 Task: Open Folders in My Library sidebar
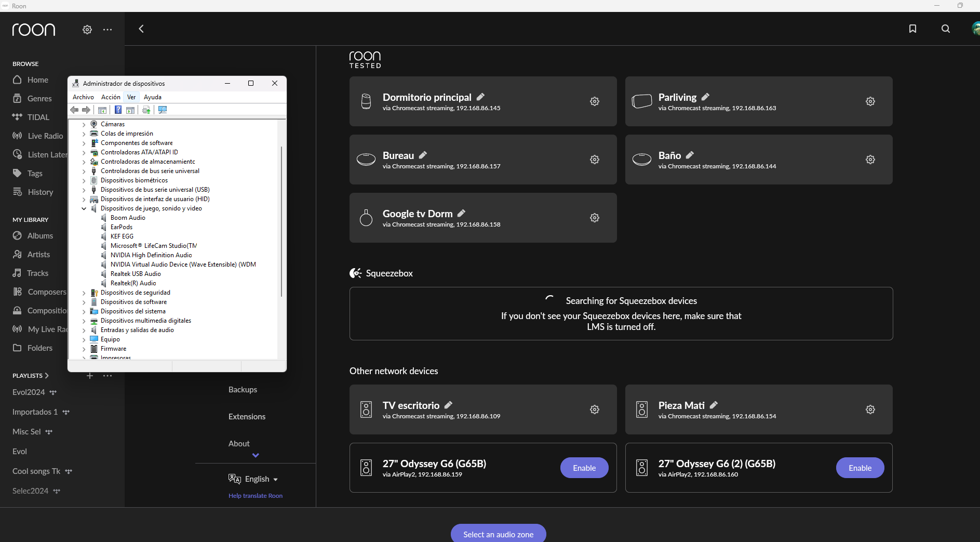pos(40,348)
